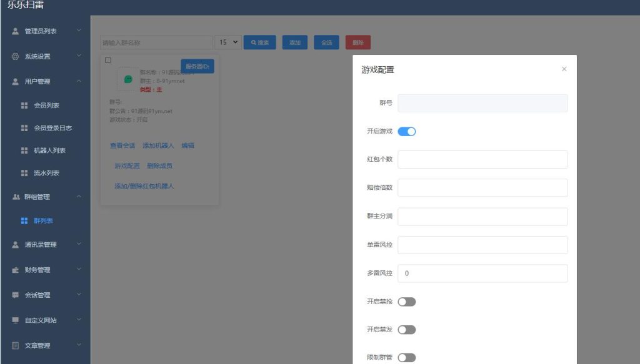Select the 管理员列表 admin icon in sidebar
The width and height of the screenshot is (640, 364).
14,29
